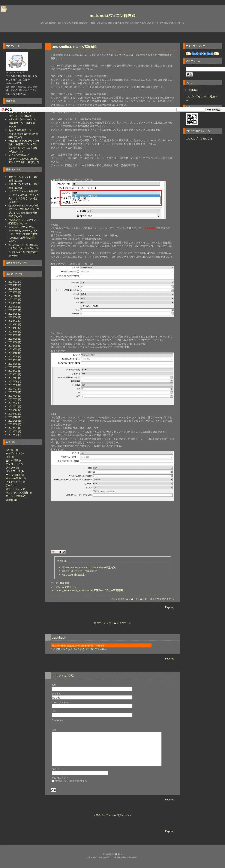Image resolution: width=225 pixels, height=868 pixels.
Task: Select the SSD (3) category
Action: 9,457
